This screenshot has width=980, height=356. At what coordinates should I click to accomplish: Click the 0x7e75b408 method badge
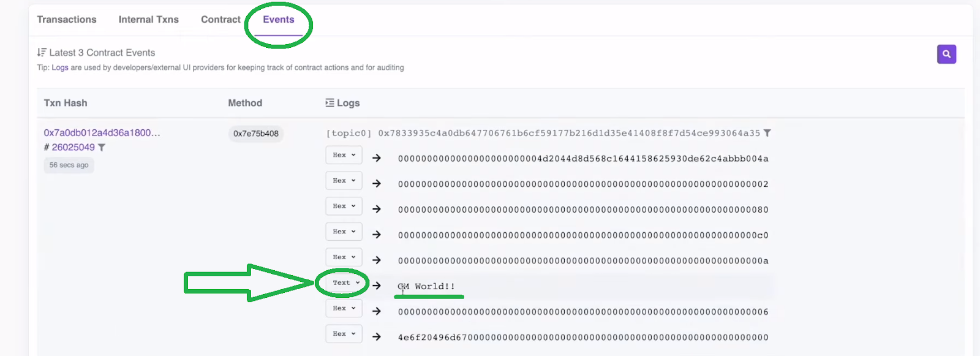click(256, 134)
